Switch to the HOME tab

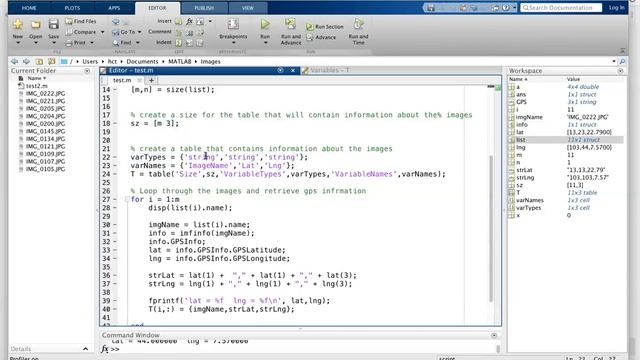29,8
